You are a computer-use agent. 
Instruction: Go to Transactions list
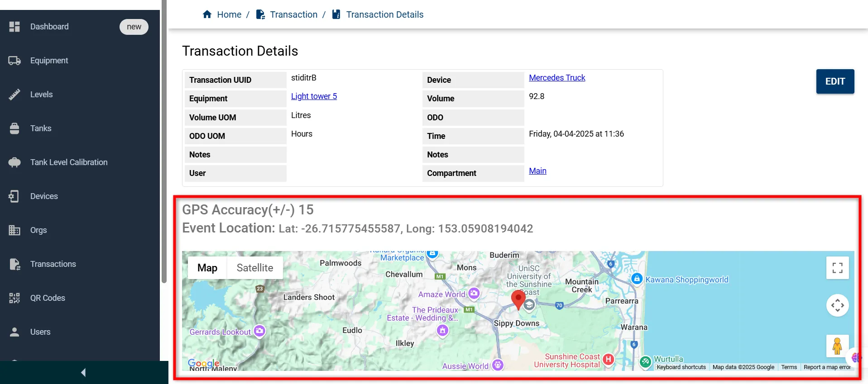pos(53,264)
